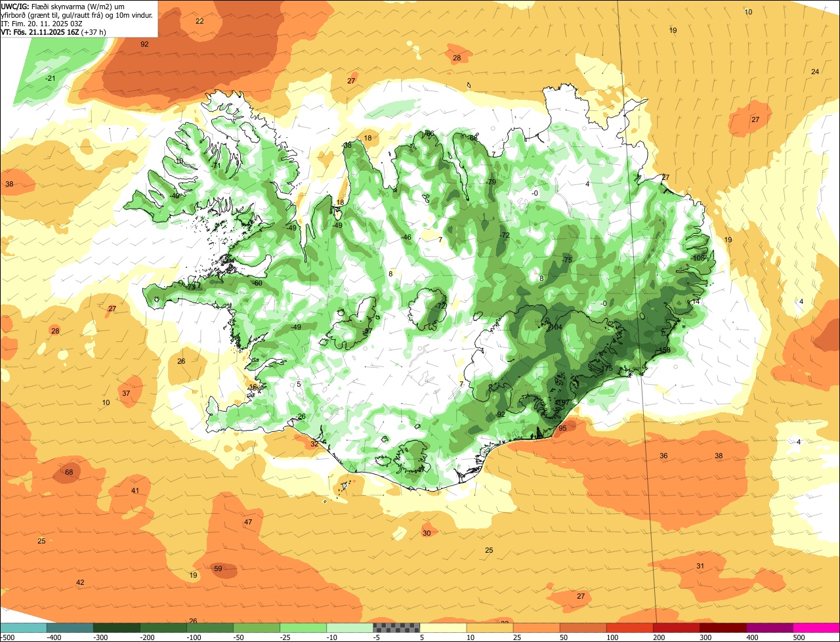Click the '-60' value on Snæfellsnes

257,284
